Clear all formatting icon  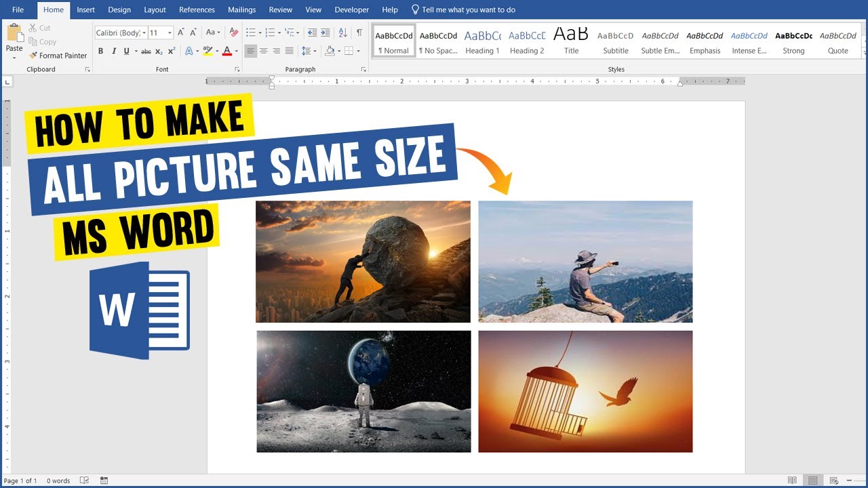pos(234,33)
